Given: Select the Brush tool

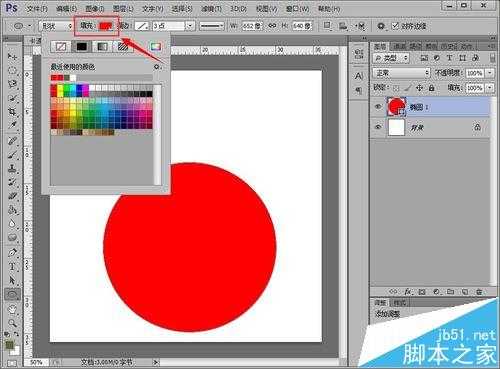Looking at the screenshot, I should (12, 154).
